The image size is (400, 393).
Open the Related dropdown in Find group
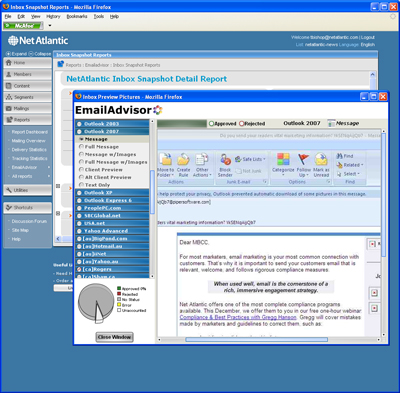click(350, 165)
